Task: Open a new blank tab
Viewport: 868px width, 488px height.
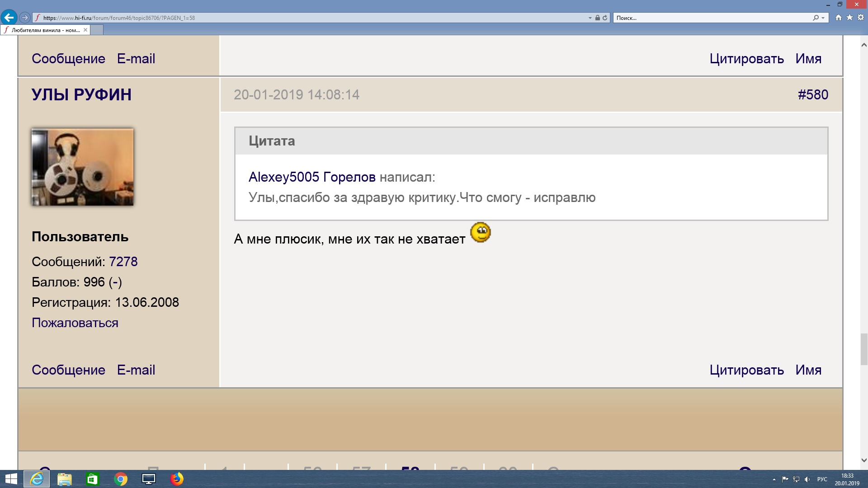Action: coord(97,30)
